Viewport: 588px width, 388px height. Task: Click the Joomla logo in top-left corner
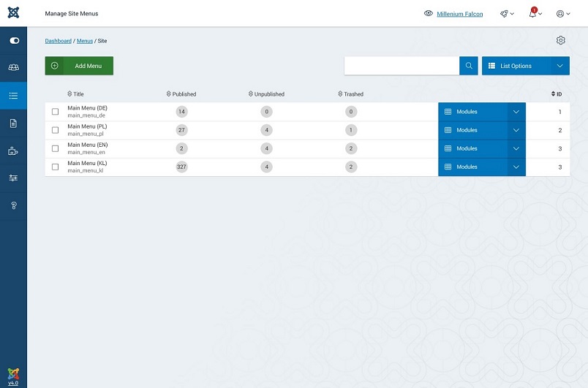tap(13, 13)
